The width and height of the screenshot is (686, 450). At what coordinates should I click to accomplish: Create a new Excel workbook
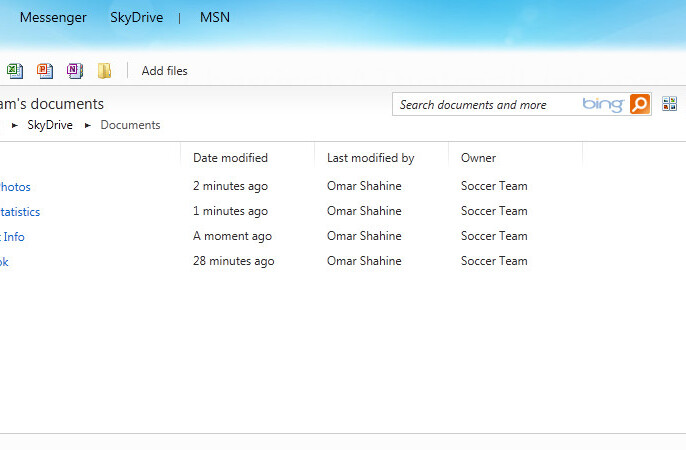(15, 71)
